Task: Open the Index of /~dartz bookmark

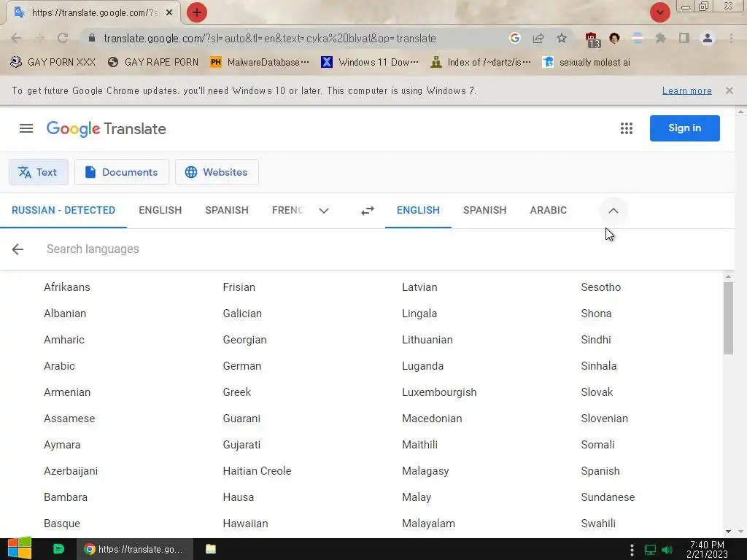Action: point(480,62)
